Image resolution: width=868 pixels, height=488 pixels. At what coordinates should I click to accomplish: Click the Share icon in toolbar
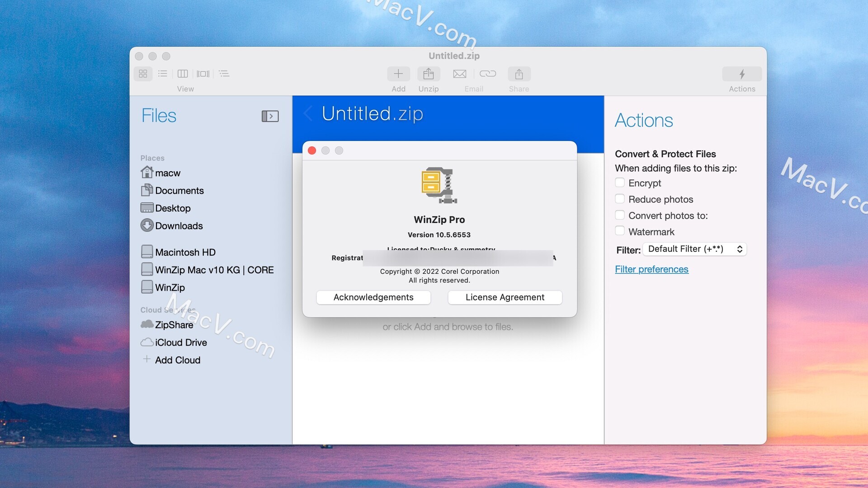coord(519,73)
